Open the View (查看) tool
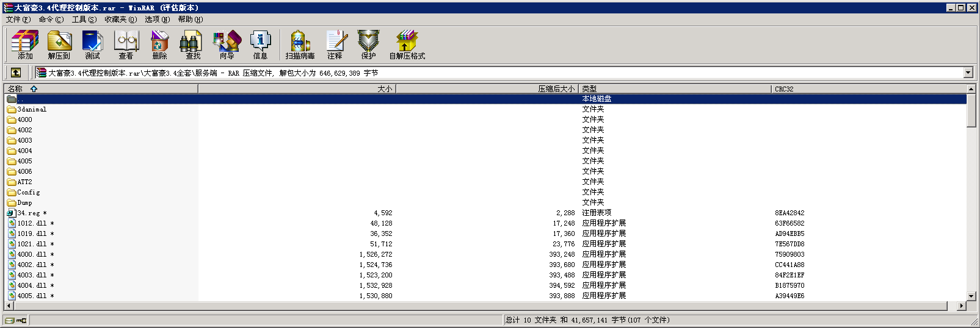 coord(126,45)
